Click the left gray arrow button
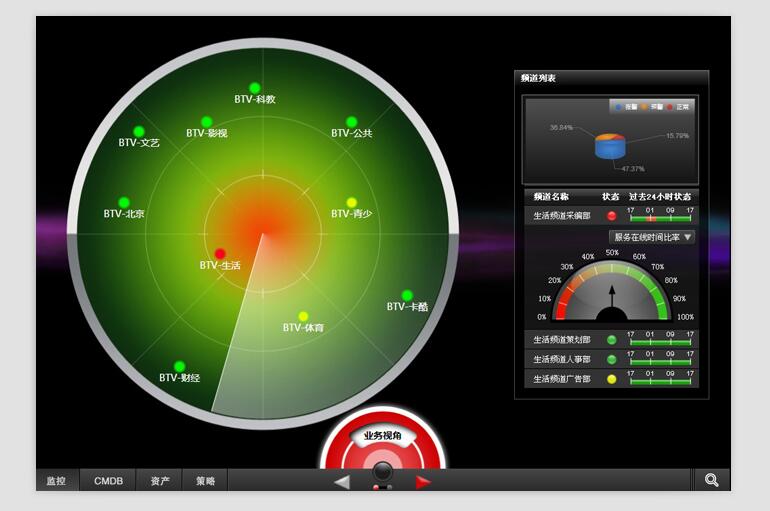The width and height of the screenshot is (770, 511). coord(342,482)
